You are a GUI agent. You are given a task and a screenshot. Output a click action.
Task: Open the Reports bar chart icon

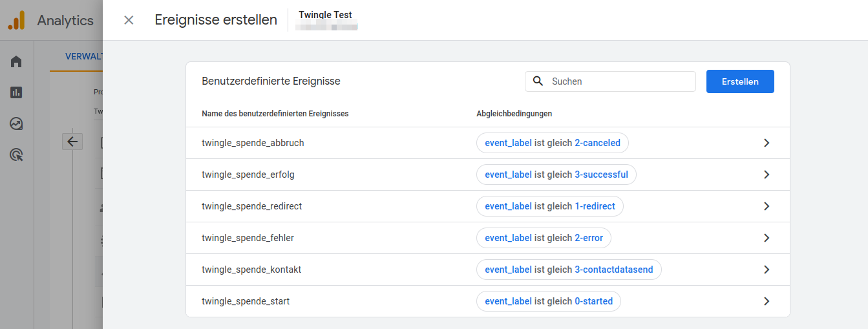tap(16, 92)
